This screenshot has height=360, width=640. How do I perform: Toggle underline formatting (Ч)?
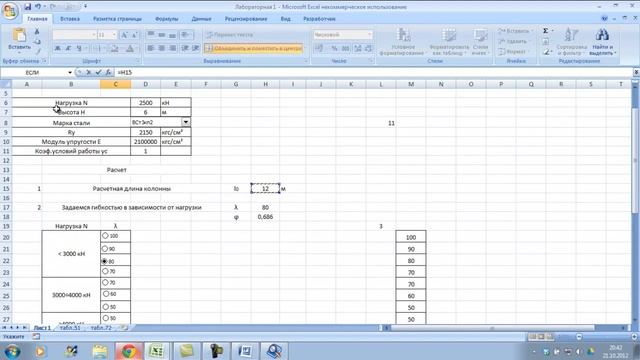[79, 49]
